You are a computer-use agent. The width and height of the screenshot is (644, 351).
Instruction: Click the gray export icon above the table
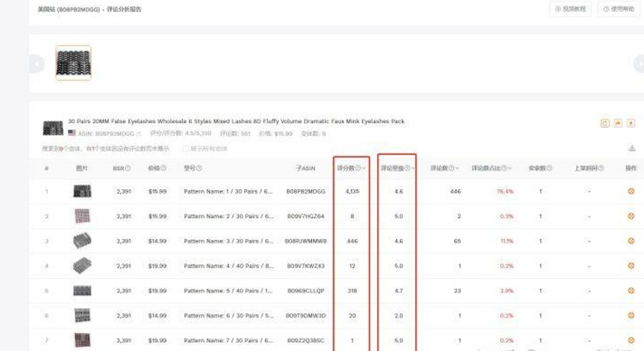click(x=632, y=148)
